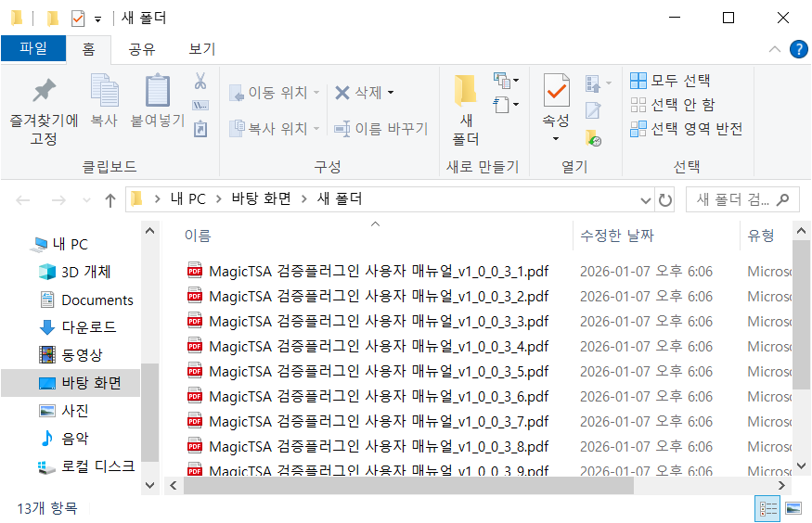Expand 복사 위치 dropdown
This screenshot has height=523, width=812.
click(x=316, y=128)
